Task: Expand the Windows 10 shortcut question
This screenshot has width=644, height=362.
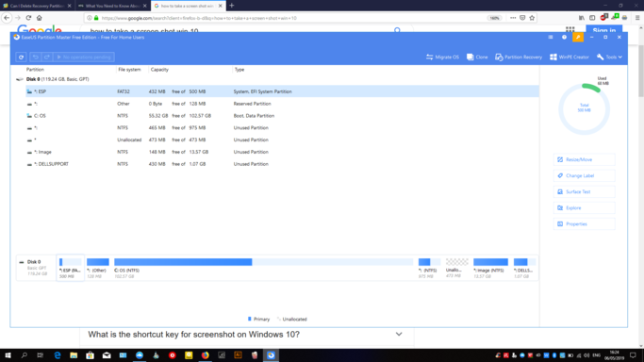Action: click(x=399, y=334)
